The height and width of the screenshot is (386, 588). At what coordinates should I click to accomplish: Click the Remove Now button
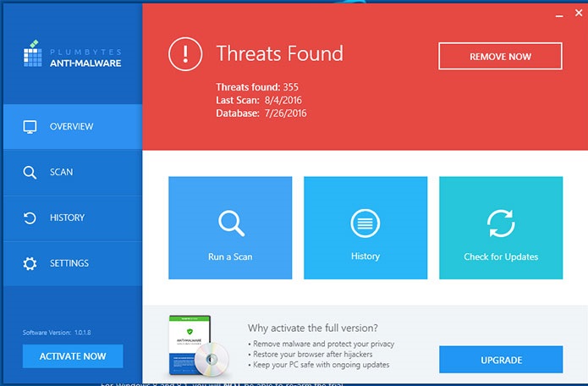click(500, 56)
